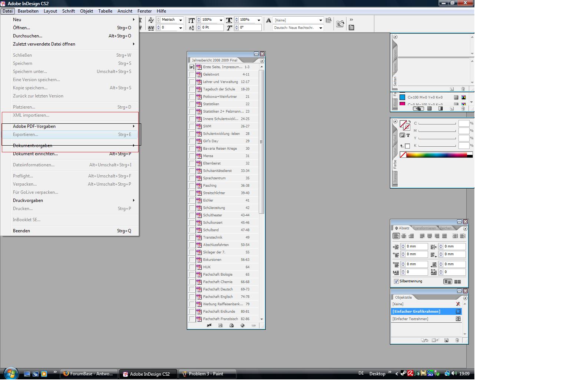
Task: Click the synchronize book icon in the book panel
Action: (209, 325)
